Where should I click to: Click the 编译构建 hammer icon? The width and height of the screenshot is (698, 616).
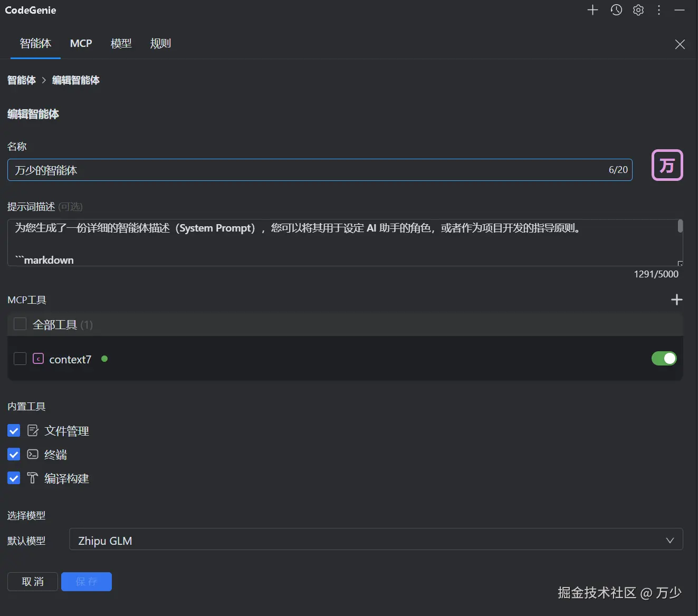point(33,478)
